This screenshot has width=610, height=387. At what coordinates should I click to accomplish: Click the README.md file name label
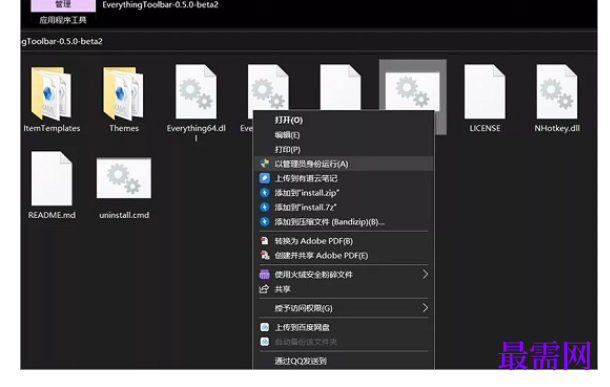click(52, 215)
